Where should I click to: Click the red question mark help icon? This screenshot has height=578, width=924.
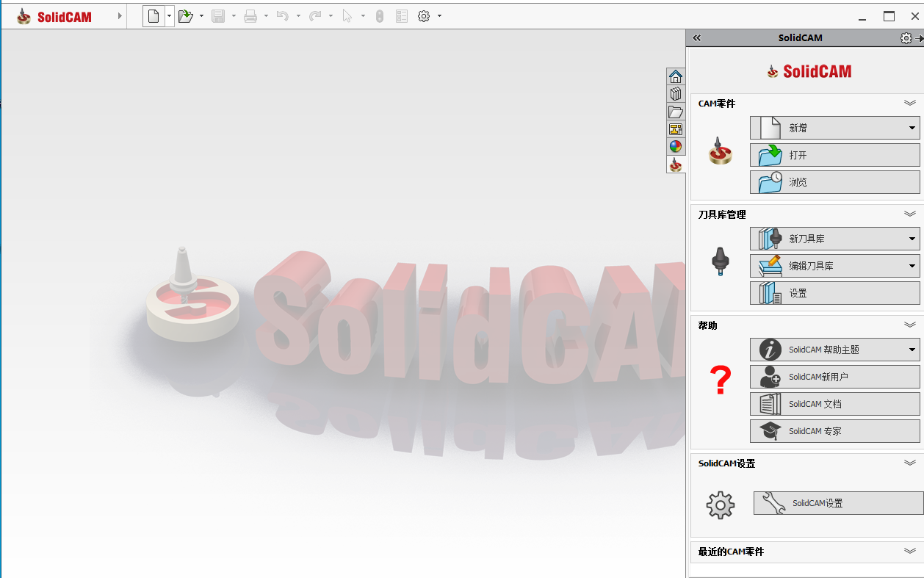click(721, 380)
